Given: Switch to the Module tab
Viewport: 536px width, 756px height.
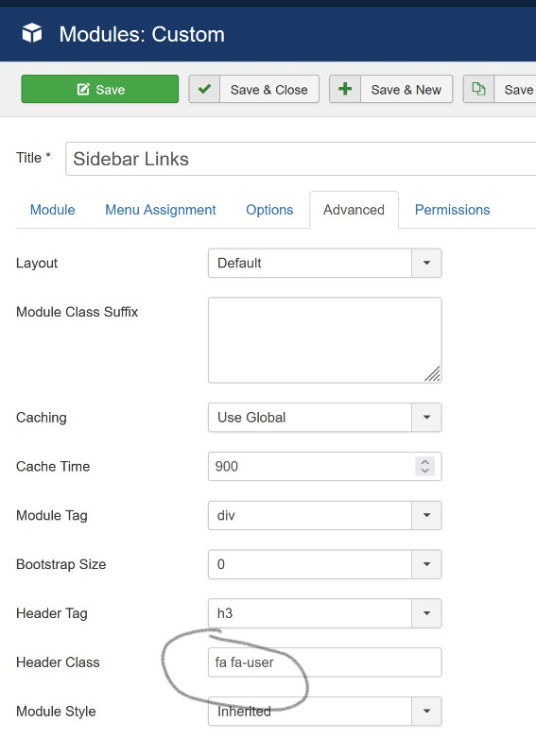Looking at the screenshot, I should point(53,210).
